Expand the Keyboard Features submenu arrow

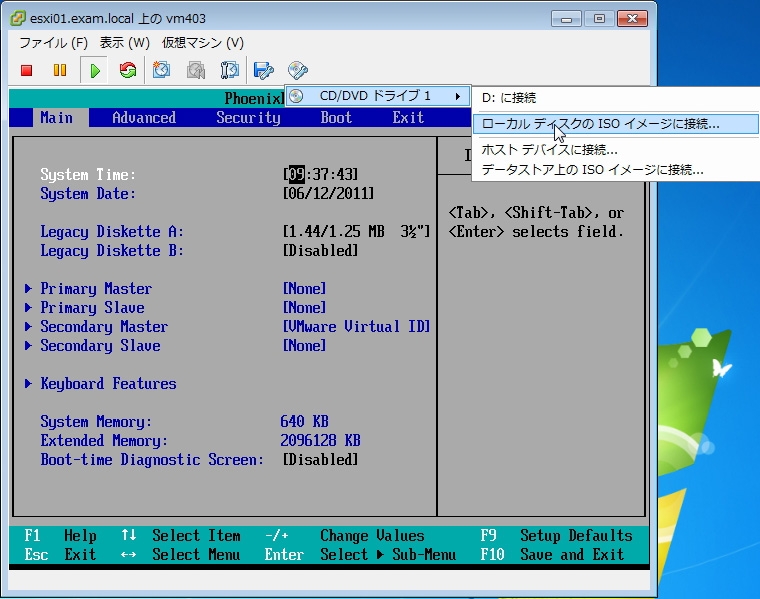coord(28,384)
